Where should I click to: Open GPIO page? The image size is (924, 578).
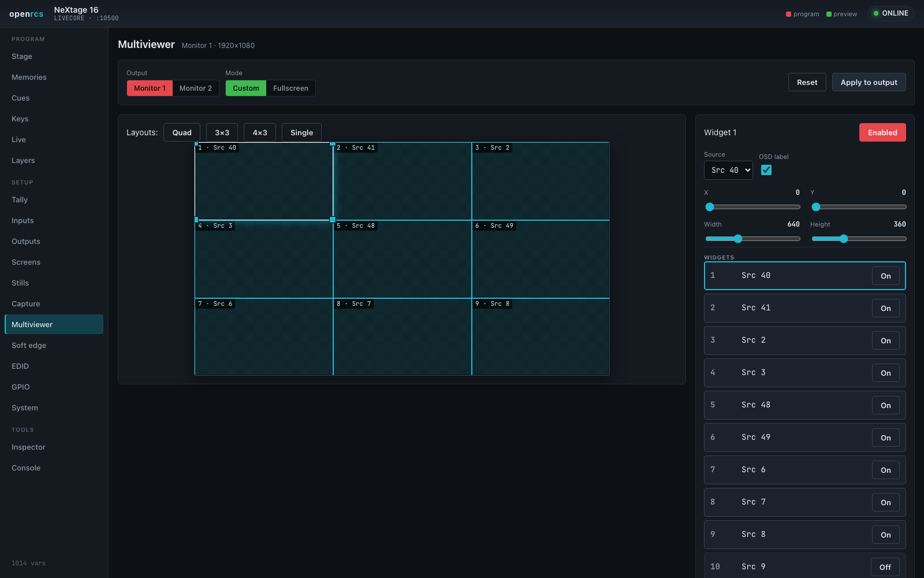coord(54,387)
